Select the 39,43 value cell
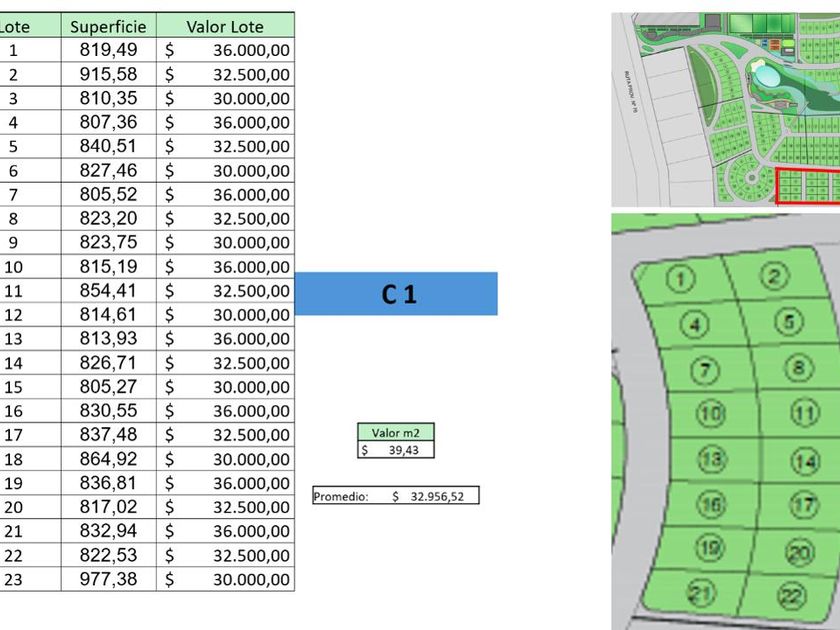840x630 pixels. coord(396,450)
